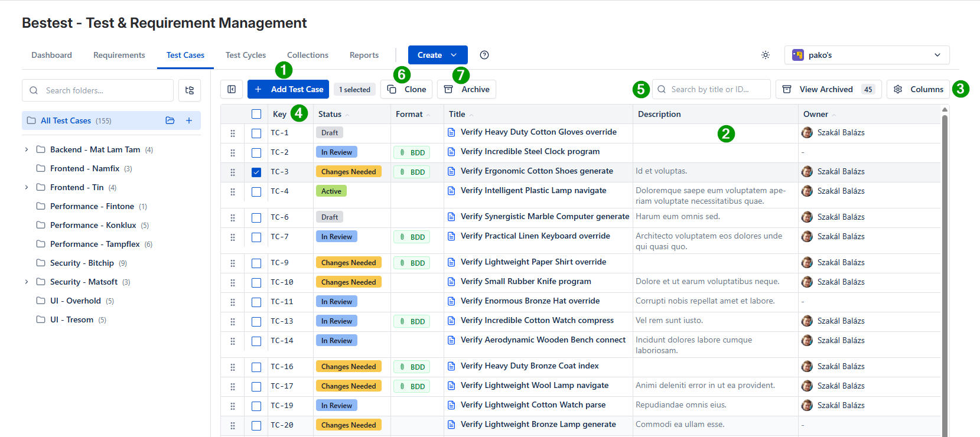The height and width of the screenshot is (437, 980).
Task: Open the Requirements tab
Action: [119, 55]
